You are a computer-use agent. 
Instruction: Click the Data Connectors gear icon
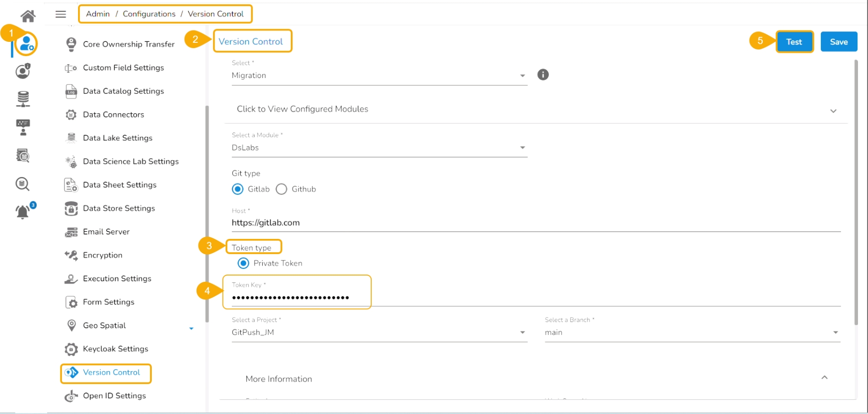coord(71,115)
